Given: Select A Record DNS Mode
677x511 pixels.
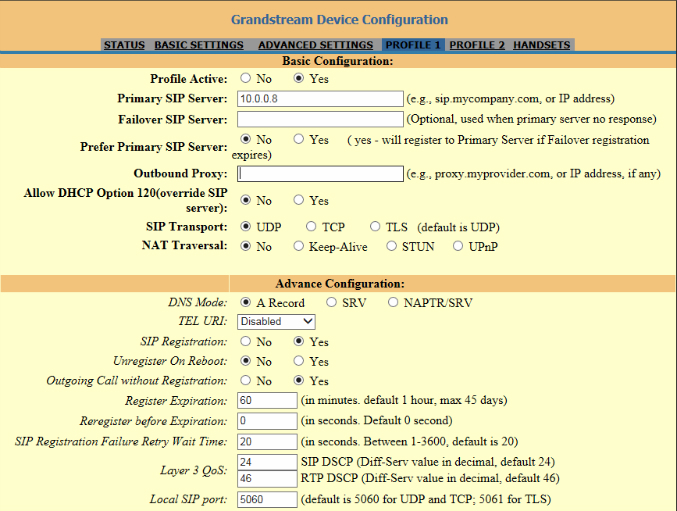Looking at the screenshot, I should click(246, 302).
